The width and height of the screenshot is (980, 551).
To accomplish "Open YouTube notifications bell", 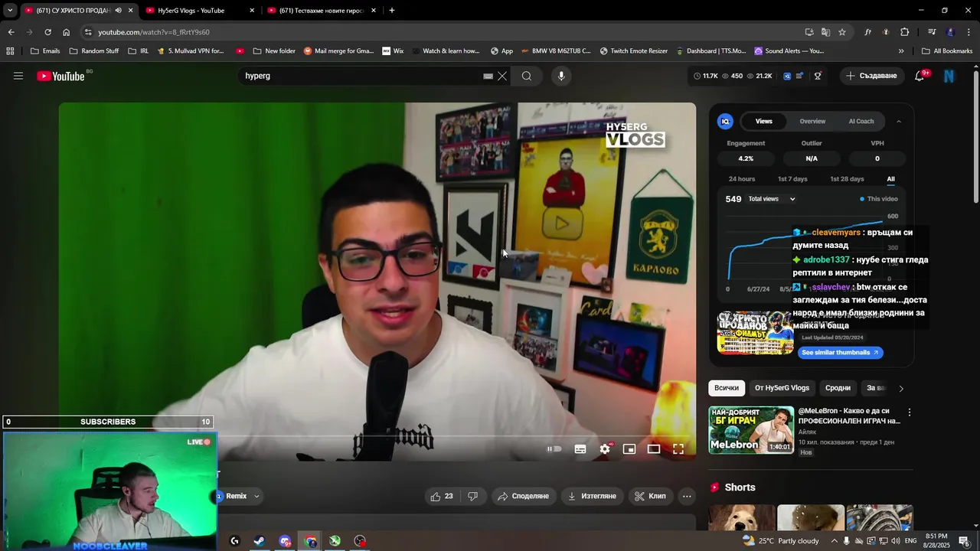I will click(920, 76).
